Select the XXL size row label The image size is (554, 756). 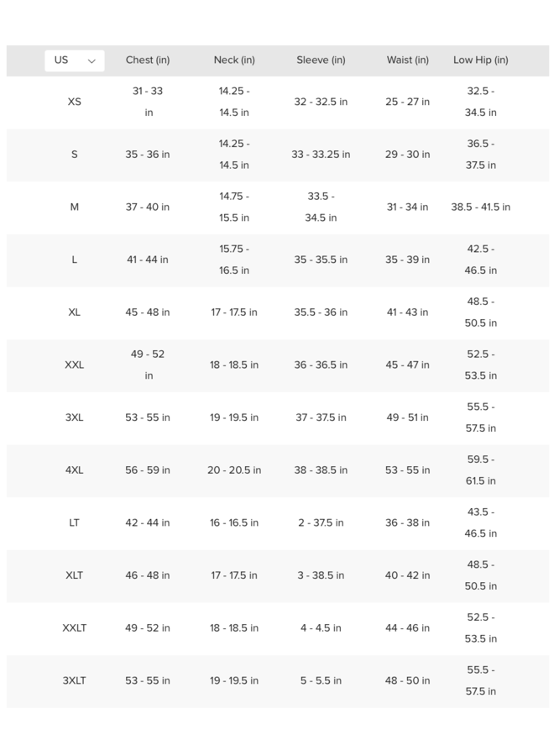74,365
